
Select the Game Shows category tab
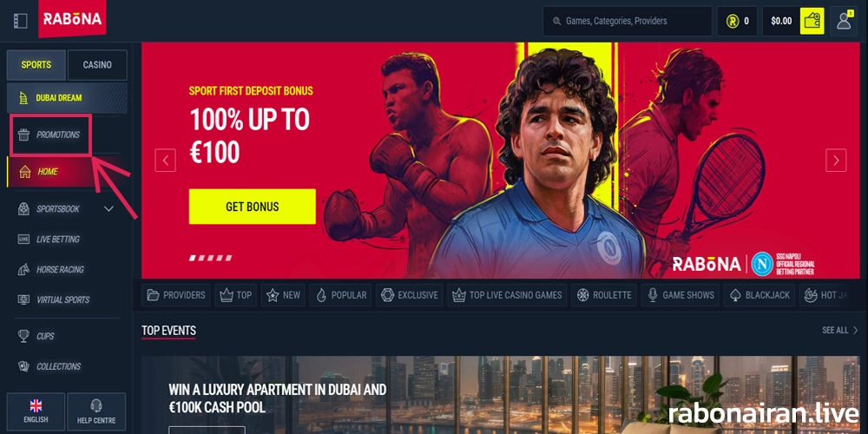click(x=681, y=295)
